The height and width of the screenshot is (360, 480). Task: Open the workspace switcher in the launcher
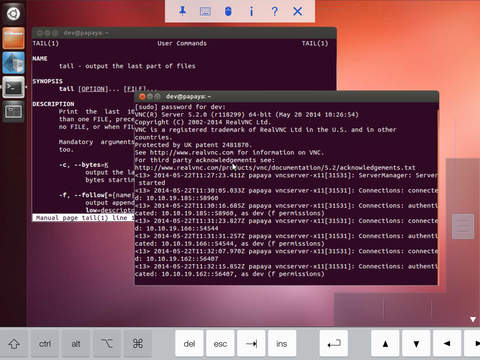tap(13, 112)
